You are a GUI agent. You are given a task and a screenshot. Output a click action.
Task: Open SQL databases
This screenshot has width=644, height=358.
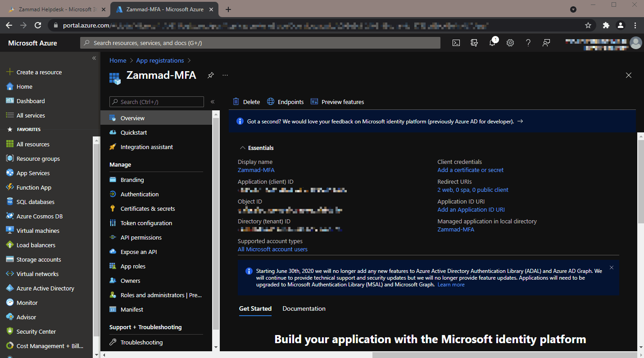pos(46,202)
